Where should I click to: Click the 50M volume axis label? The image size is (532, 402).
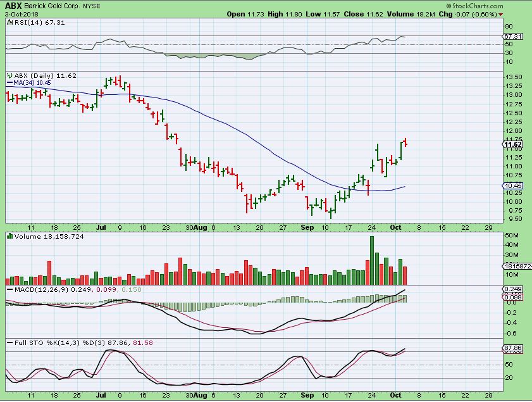pyautogui.click(x=512, y=236)
